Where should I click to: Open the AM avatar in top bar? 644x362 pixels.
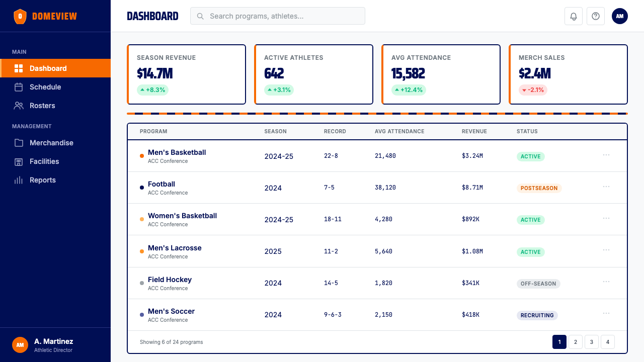[620, 16]
